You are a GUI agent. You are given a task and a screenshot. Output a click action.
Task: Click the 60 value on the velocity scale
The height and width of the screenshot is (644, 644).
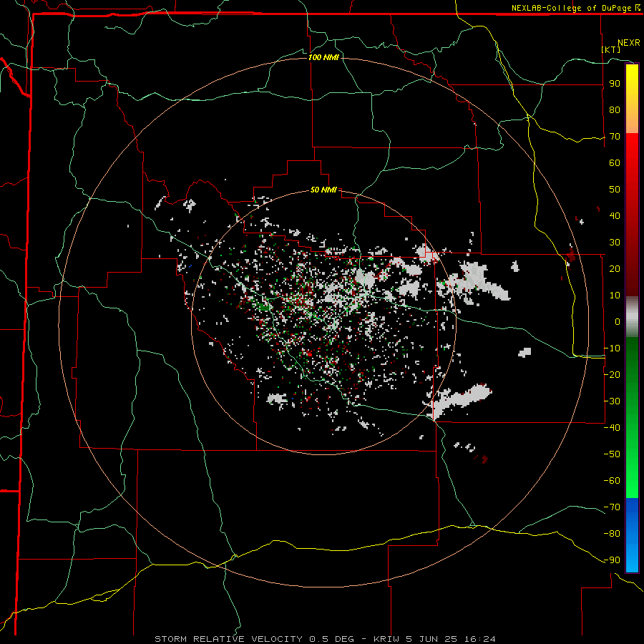(615, 162)
